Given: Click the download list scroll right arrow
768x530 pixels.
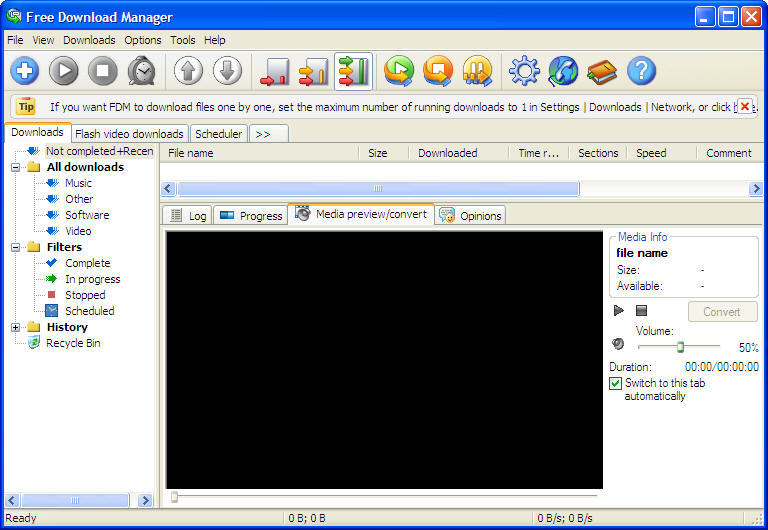Looking at the screenshot, I should click(756, 188).
